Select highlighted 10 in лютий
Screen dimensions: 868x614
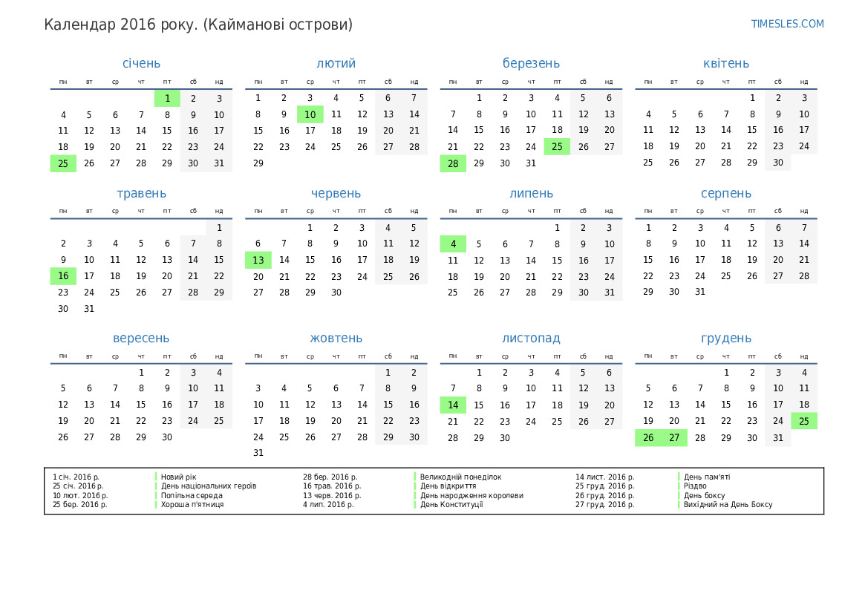coord(310,114)
